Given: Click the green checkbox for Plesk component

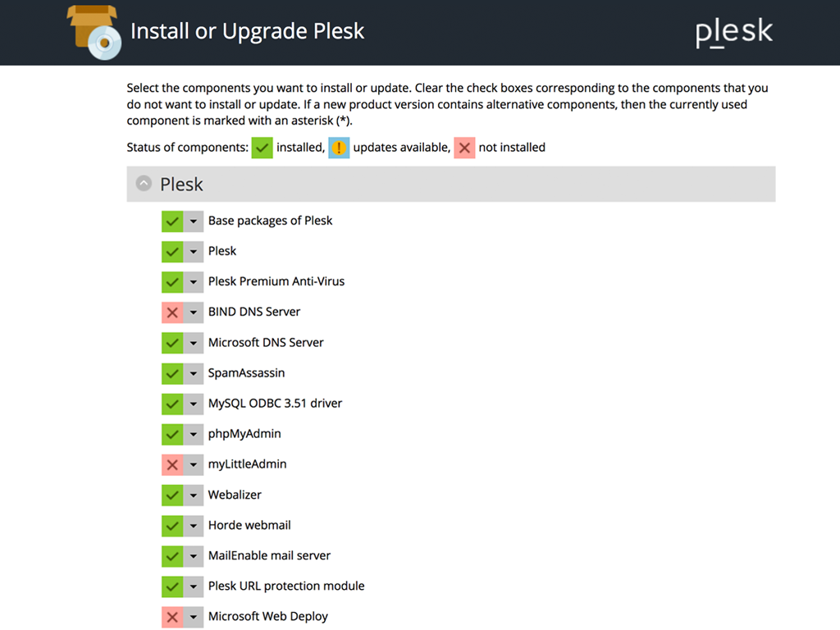Looking at the screenshot, I should (x=173, y=251).
